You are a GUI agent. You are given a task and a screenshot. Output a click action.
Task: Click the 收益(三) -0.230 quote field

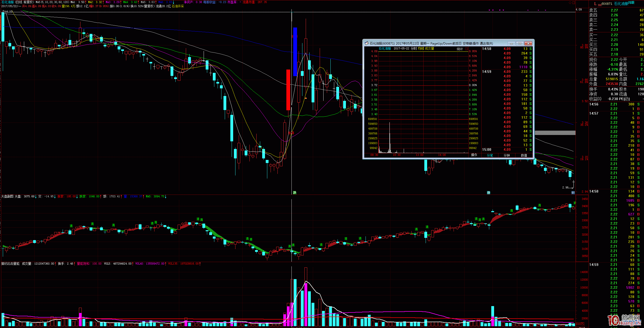[603, 99]
